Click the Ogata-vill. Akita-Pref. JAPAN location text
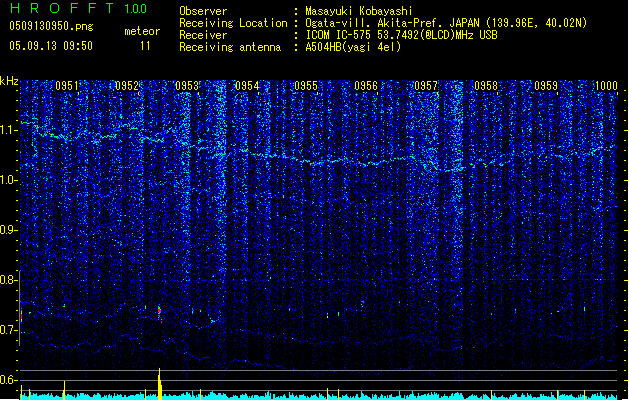This screenshot has height=400, width=629. (392, 23)
